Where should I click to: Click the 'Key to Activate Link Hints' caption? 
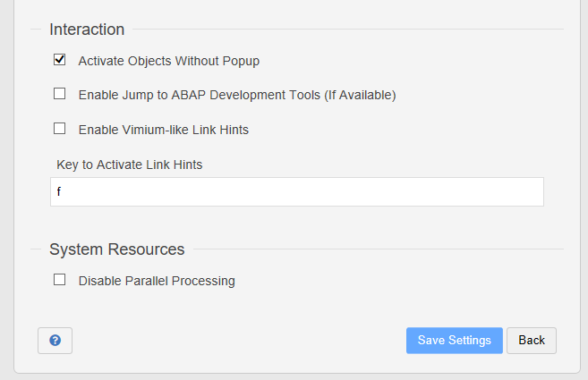tap(130, 165)
